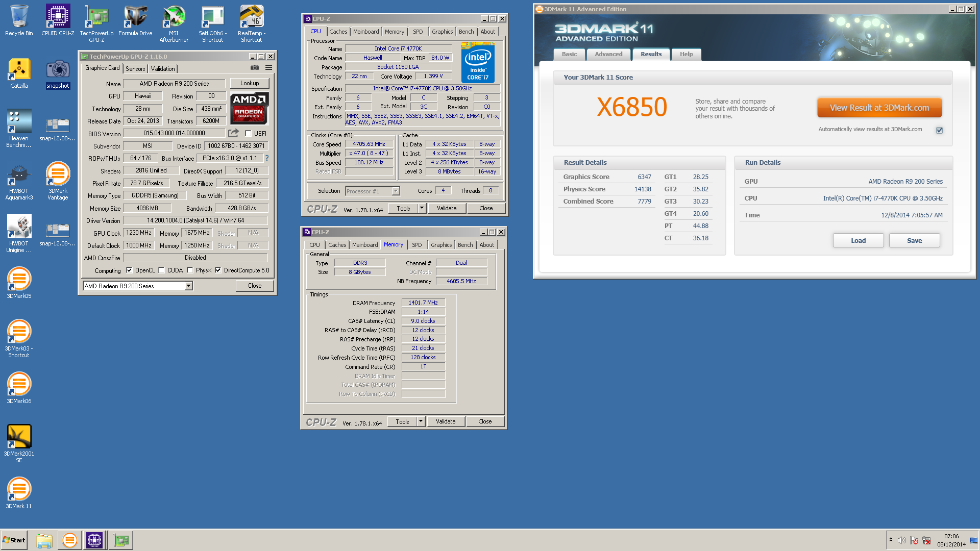Click Save button in Run Details
The width and height of the screenshot is (980, 551).
coord(914,240)
